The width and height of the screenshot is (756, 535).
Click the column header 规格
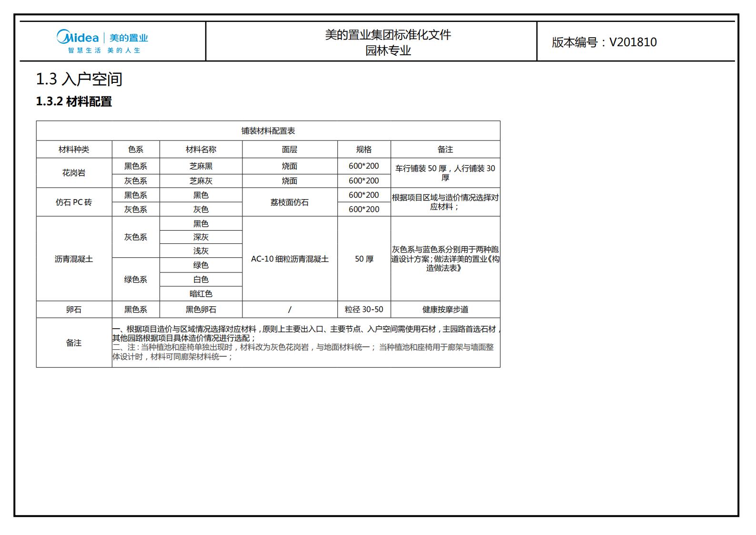364,149
